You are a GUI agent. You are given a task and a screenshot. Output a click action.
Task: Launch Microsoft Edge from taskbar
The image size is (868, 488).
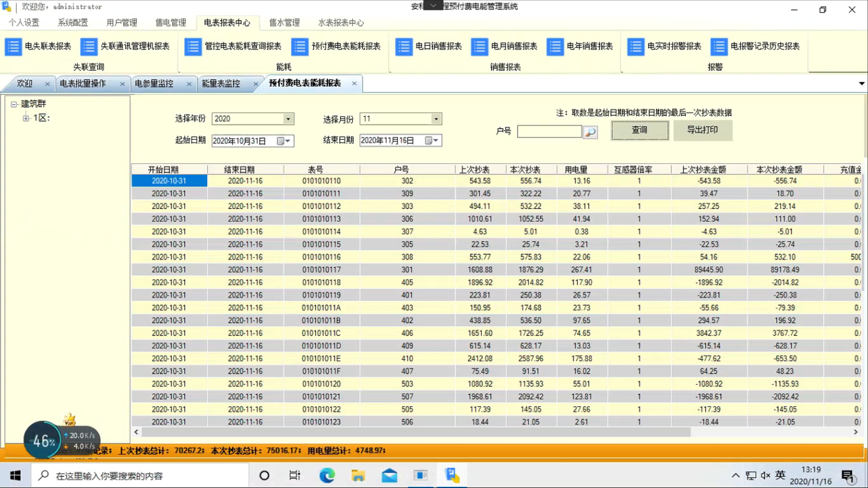(x=327, y=476)
